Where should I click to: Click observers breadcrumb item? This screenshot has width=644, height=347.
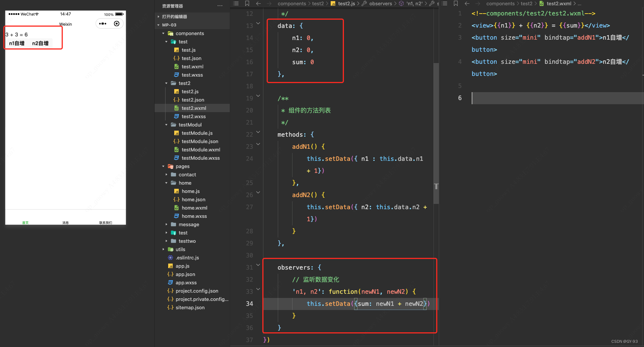pos(377,3)
